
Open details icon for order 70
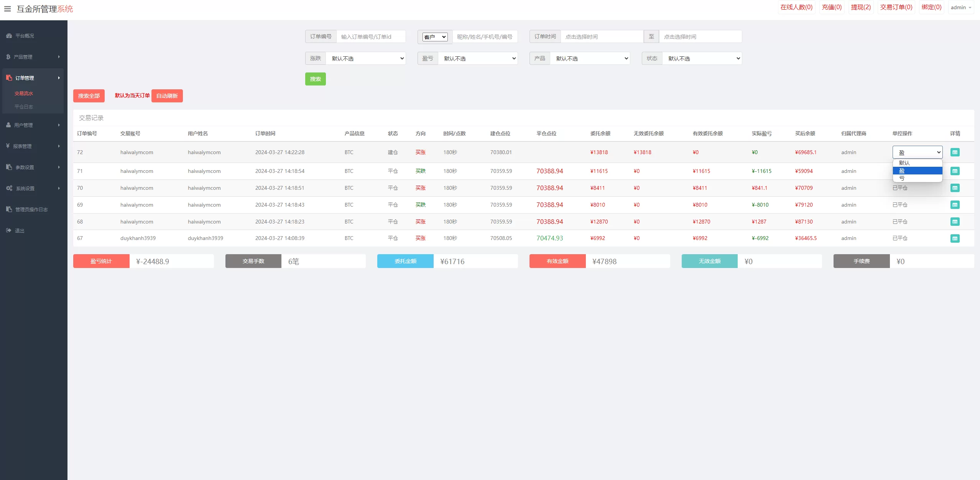pyautogui.click(x=955, y=188)
